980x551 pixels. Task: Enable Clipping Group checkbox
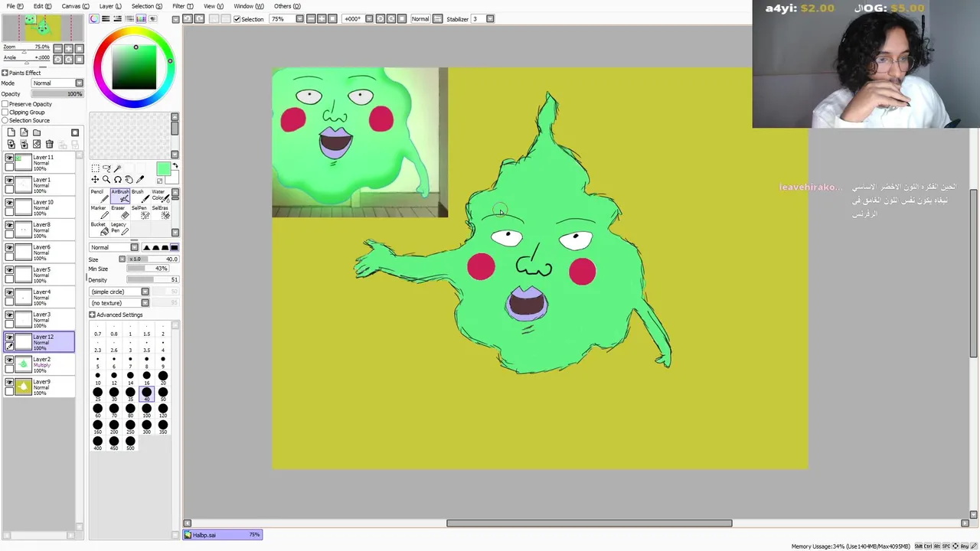pyautogui.click(x=5, y=112)
